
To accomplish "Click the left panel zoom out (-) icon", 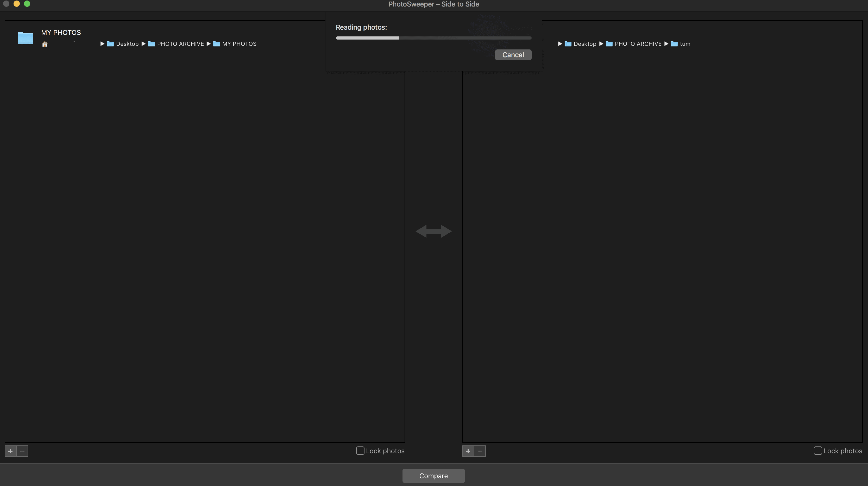I will [22, 451].
